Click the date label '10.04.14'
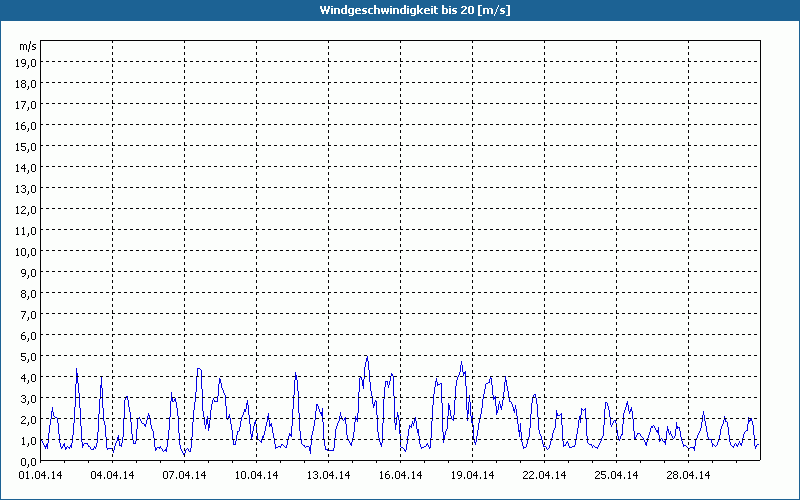Viewport: 800px width, 500px height. click(x=257, y=476)
